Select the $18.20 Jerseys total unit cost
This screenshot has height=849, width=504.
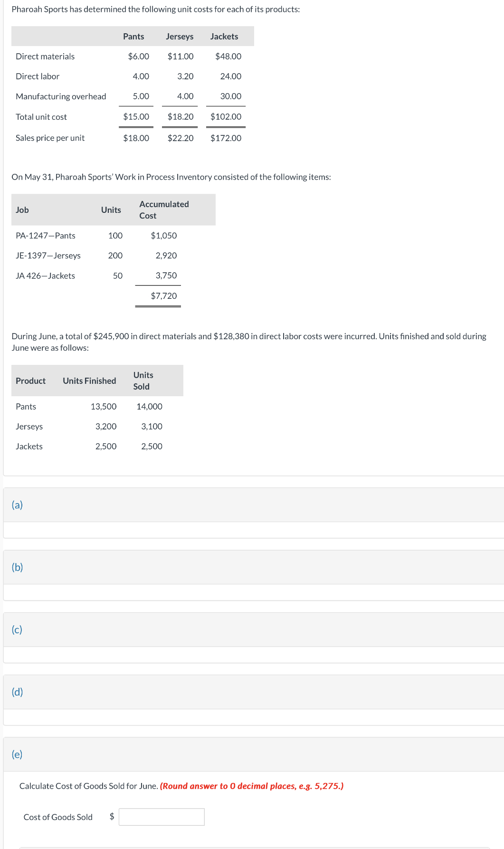181,116
